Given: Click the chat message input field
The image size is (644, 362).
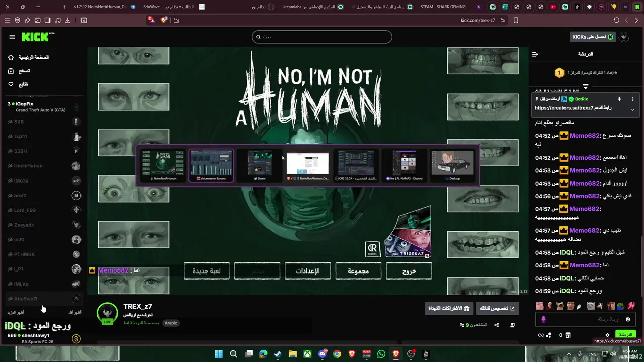Looking at the screenshot, I should tap(586, 319).
